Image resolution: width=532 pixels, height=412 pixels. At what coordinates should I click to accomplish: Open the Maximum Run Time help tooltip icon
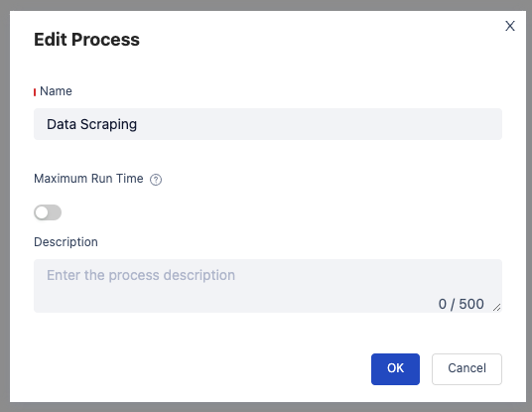pyautogui.click(x=156, y=180)
